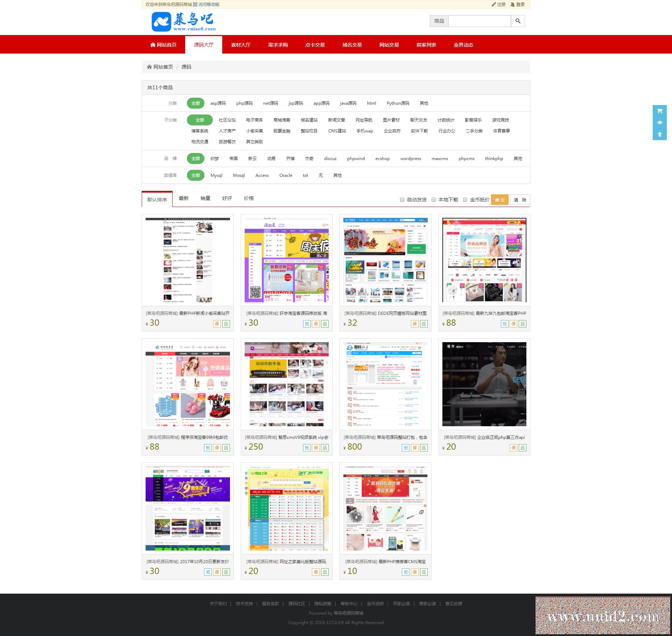Sort products by 销量
Viewport: 672px width, 636px height.
[205, 198]
